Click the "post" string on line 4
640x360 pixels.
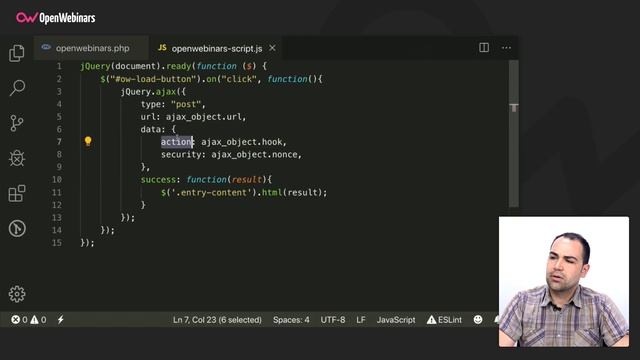[186, 104]
